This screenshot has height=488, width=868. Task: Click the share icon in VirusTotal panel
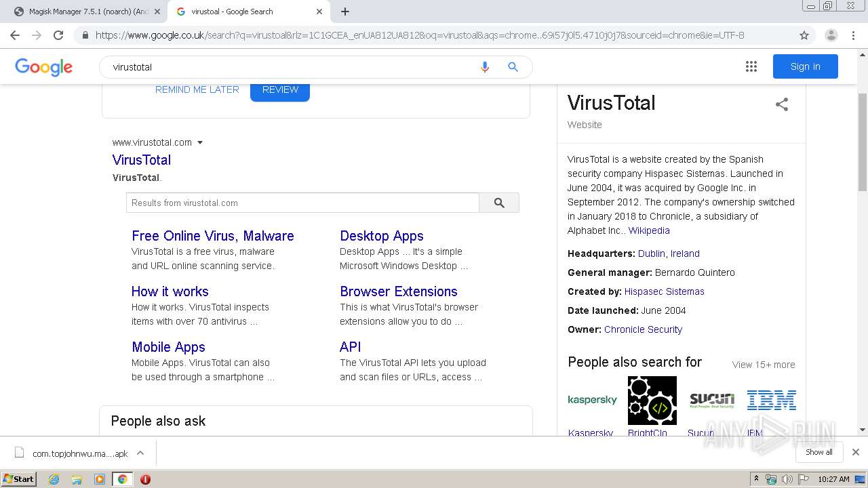click(782, 104)
